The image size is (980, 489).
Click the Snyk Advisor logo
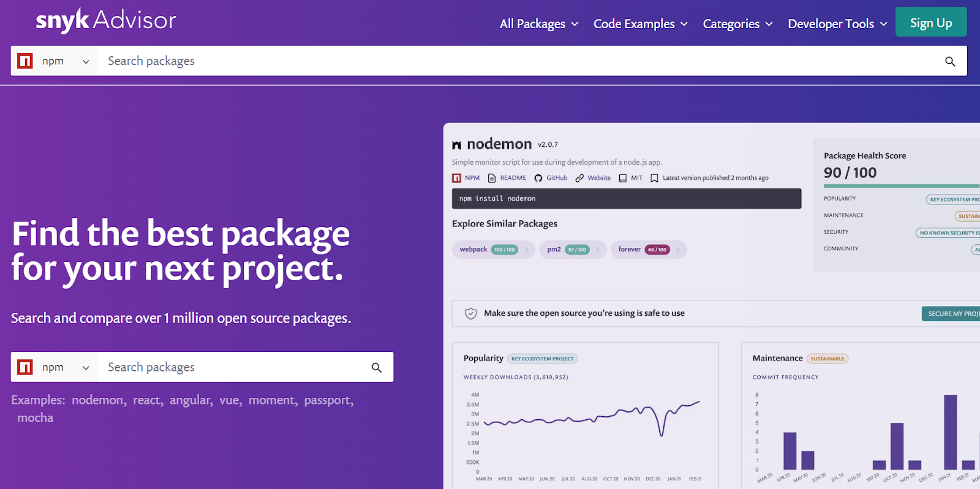click(106, 21)
